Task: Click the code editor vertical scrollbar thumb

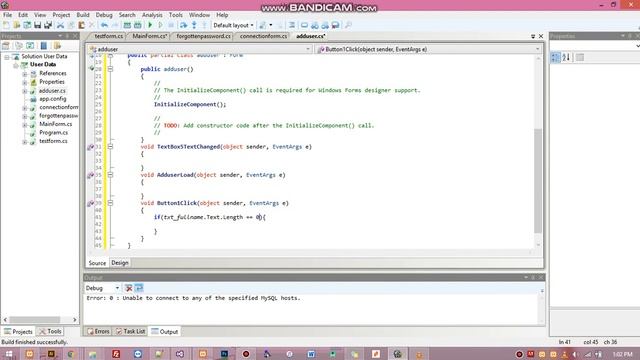Action: tap(538, 180)
